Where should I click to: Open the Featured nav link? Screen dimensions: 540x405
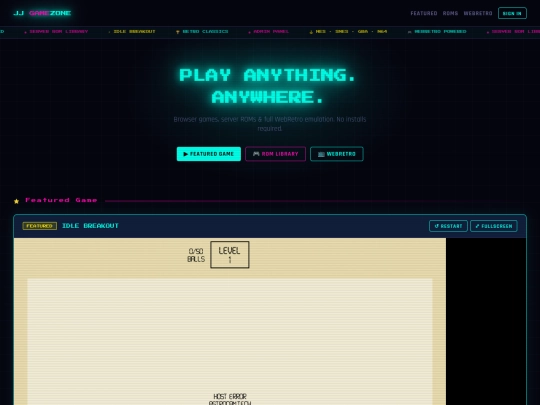tap(424, 13)
